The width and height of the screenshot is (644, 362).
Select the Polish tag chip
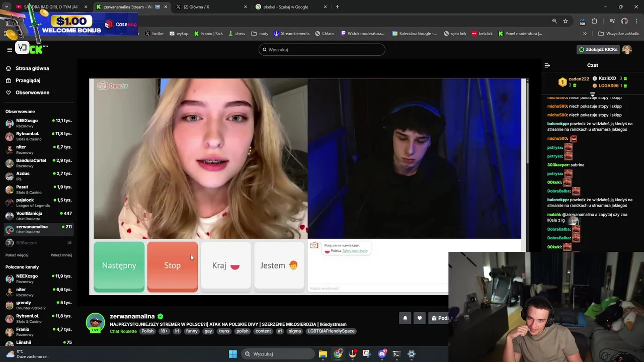point(147,331)
